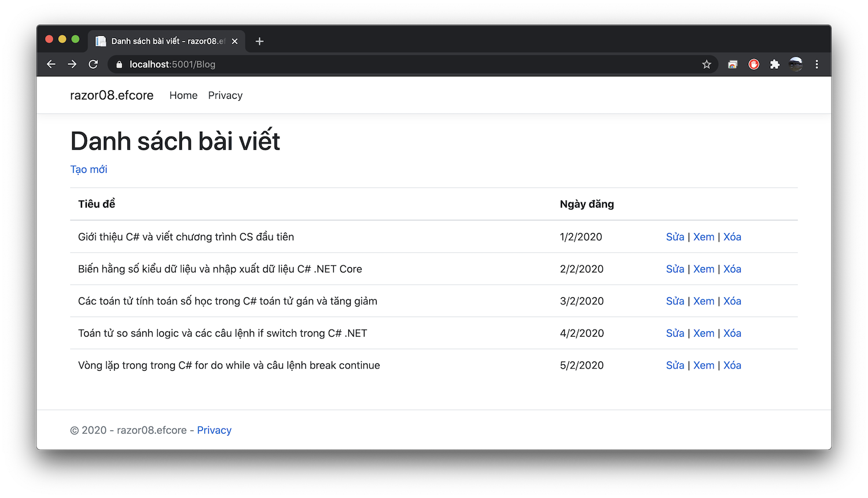Click the date 4/2/2020
Screen dimensions: 868x498
[x=582, y=333]
